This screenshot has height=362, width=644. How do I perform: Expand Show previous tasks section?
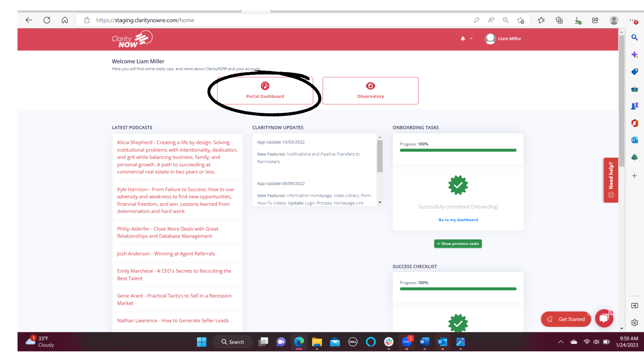[x=458, y=244]
